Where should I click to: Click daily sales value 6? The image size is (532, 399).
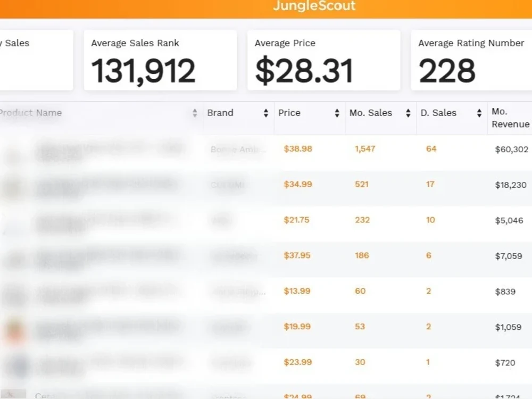429,255
